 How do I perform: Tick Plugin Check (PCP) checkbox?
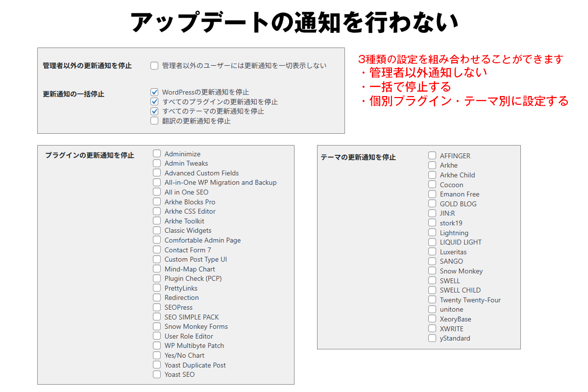157,278
